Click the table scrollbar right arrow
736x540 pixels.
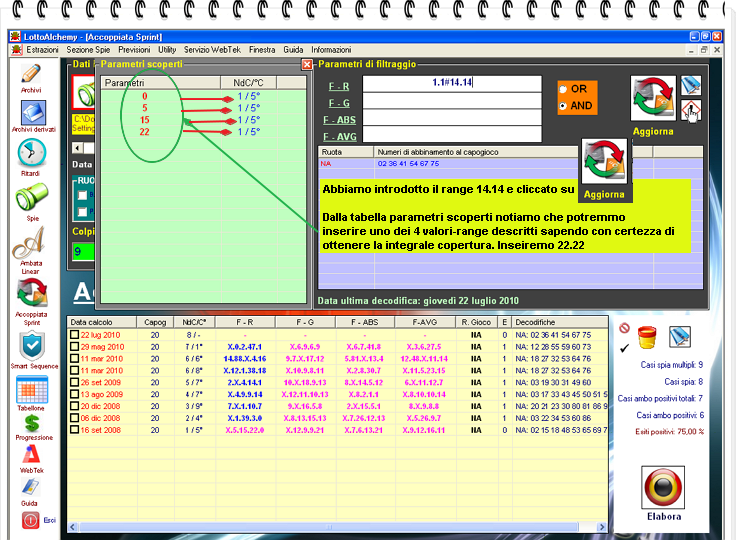[602, 527]
